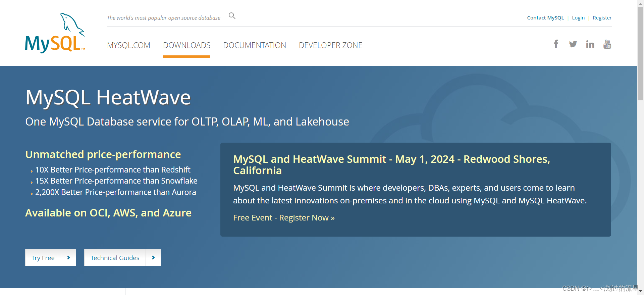This screenshot has height=295, width=644.
Task: Select the DOWNLOADS tab
Action: [x=186, y=45]
